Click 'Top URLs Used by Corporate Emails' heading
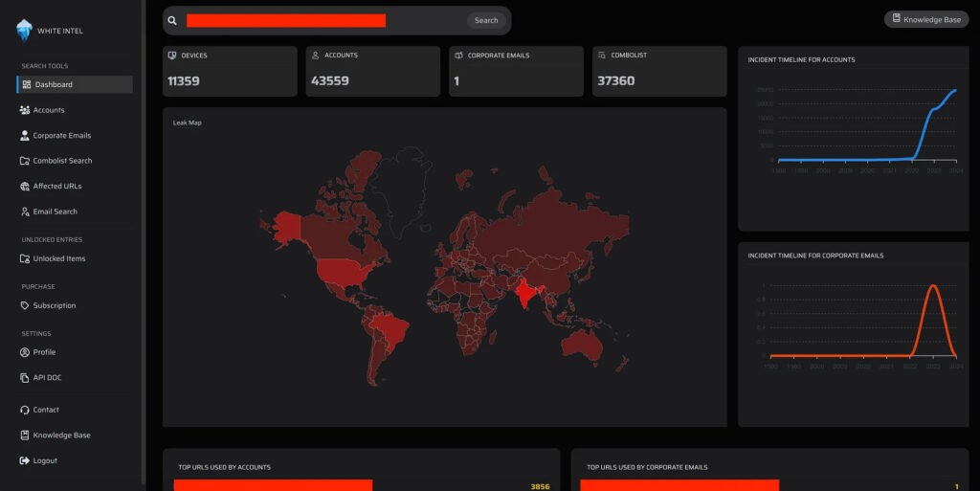Screen dimensions: 980x491 tap(647, 467)
